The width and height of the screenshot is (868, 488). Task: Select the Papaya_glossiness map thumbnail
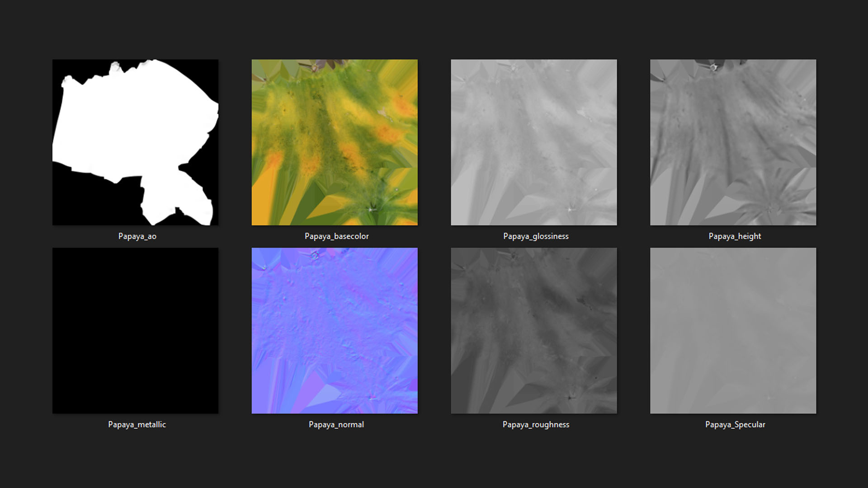(x=534, y=142)
